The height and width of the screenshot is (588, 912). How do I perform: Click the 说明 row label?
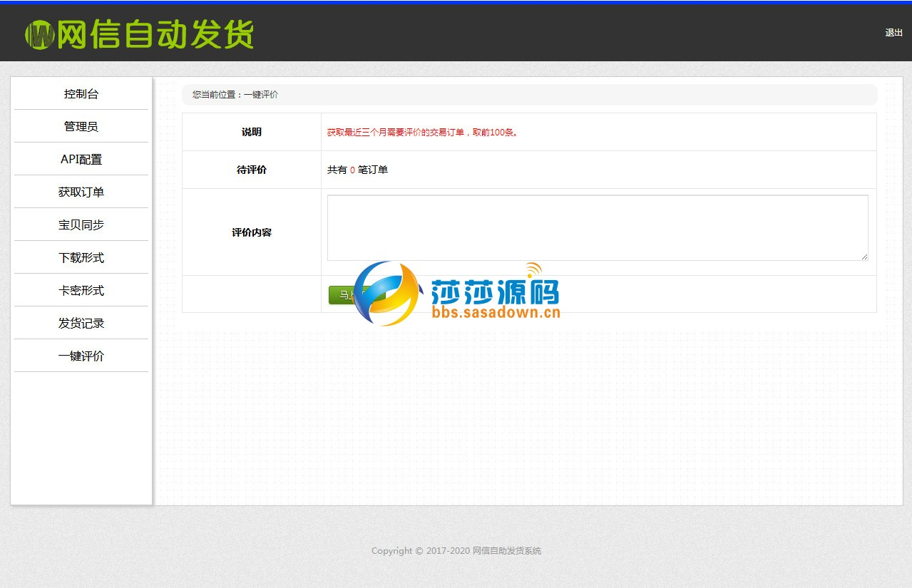click(252, 131)
